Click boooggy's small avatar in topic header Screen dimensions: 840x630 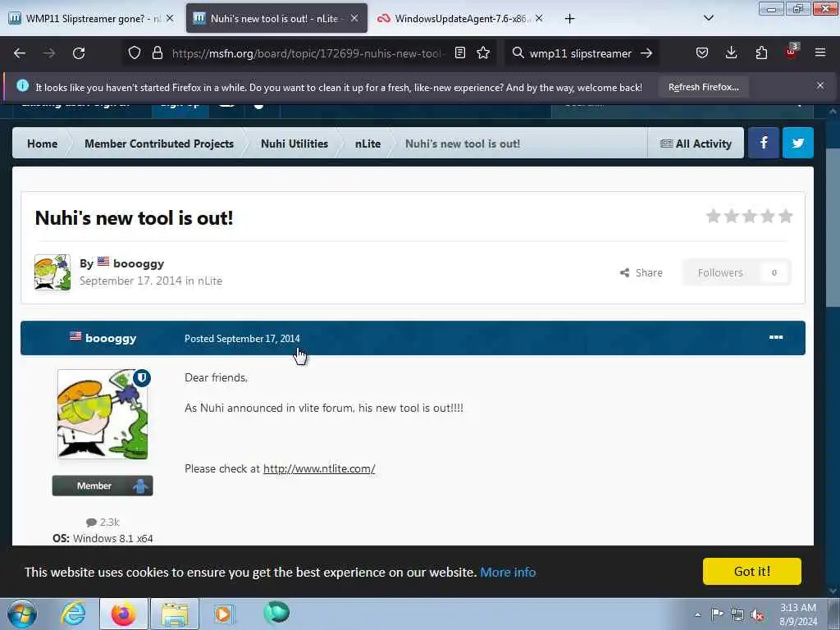coord(52,272)
